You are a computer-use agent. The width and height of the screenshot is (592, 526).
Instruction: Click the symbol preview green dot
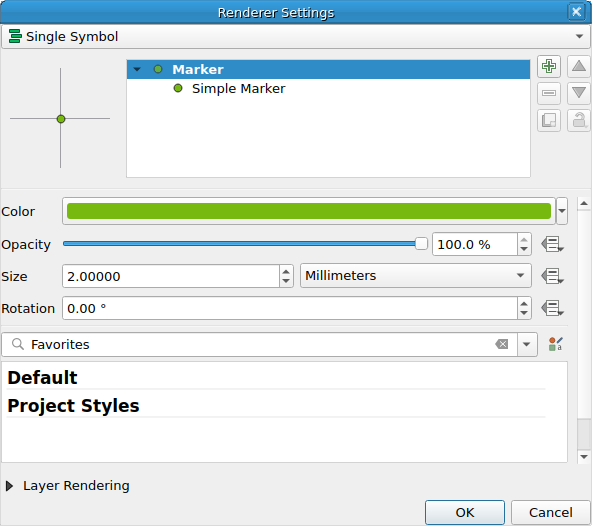[x=61, y=119]
